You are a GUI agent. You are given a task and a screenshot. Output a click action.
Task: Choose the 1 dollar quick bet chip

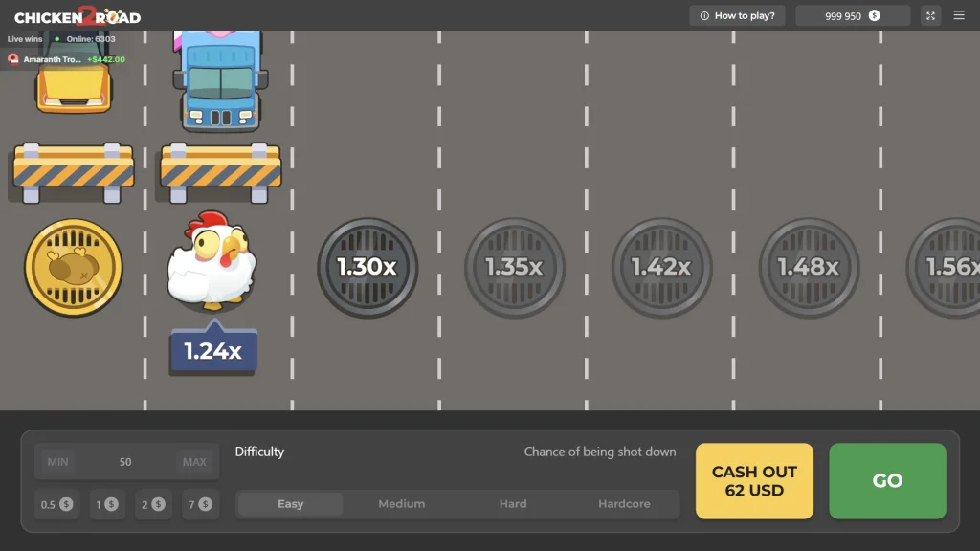point(107,504)
